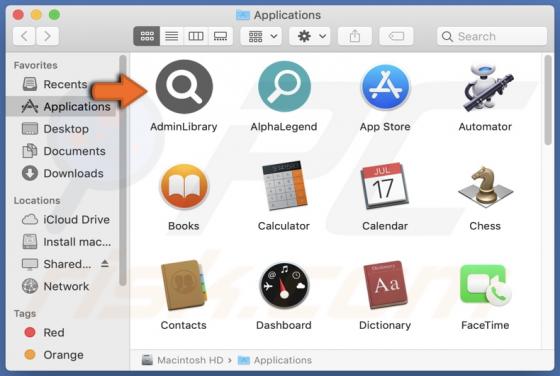Select Recents in the sidebar

pos(61,84)
